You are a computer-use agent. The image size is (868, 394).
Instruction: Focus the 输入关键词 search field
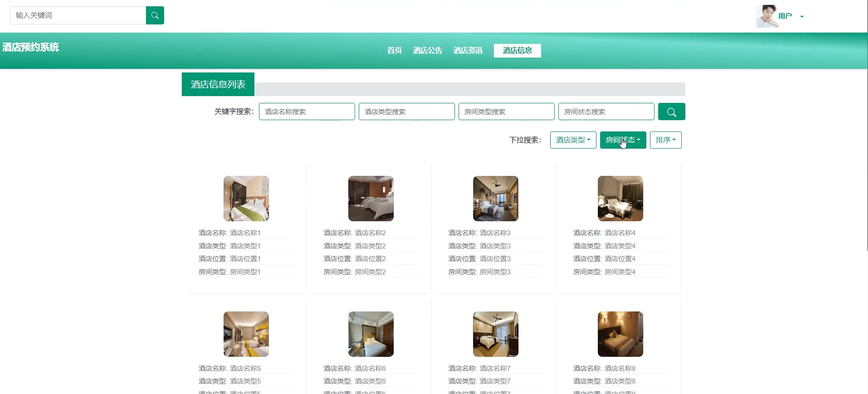[78, 15]
